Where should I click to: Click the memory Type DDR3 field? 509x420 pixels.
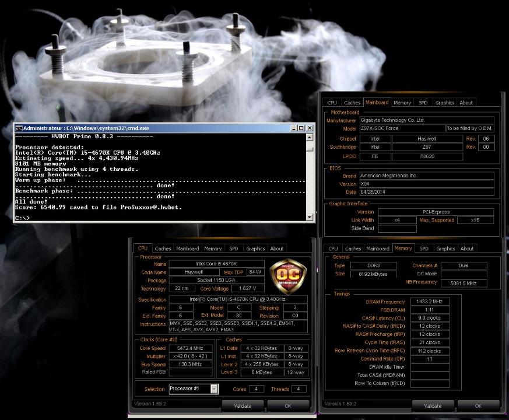[x=373, y=265]
